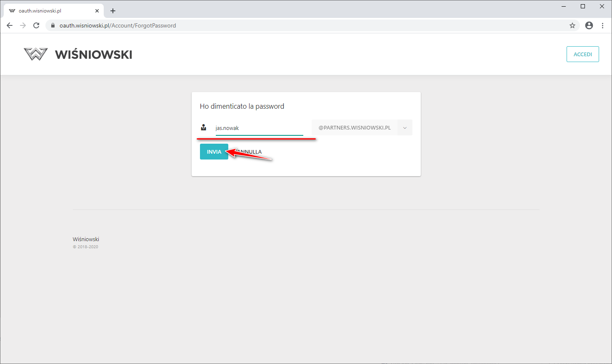The image size is (612, 364).
Task: Minimize the browser window
Action: tap(564, 6)
